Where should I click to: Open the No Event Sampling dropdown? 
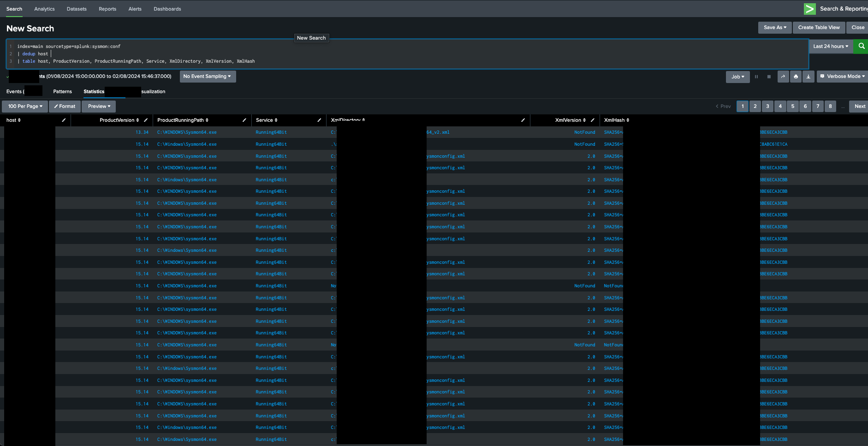208,77
